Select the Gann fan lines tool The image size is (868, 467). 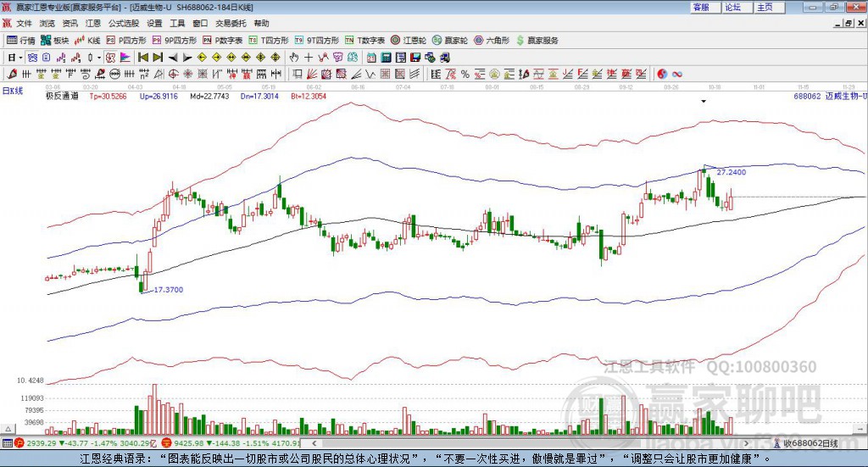[311, 74]
